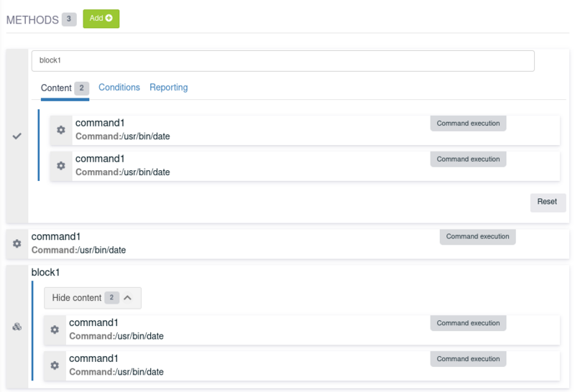This screenshot has height=392, width=575.
Task: Select the Content tab
Action: point(65,88)
